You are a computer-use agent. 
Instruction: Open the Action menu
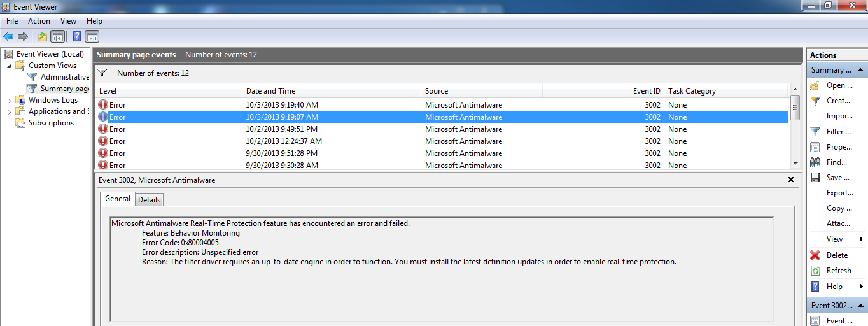point(39,21)
